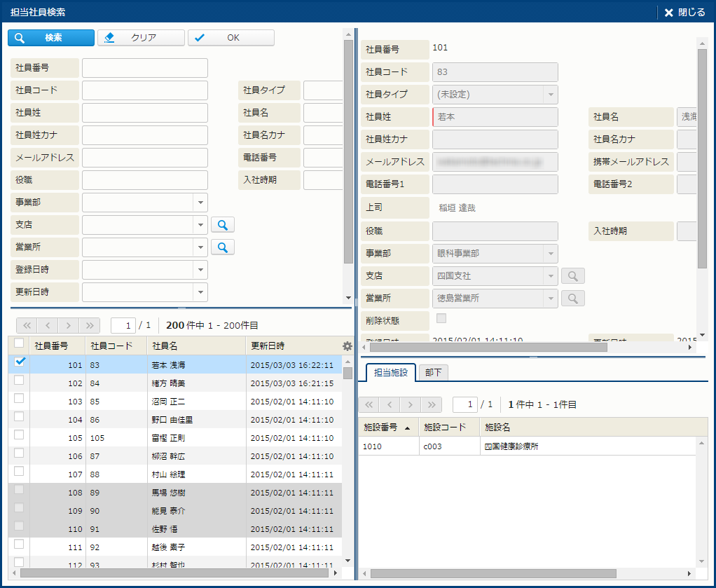Go to next page in employee list pager
The image size is (716, 588).
tap(69, 325)
